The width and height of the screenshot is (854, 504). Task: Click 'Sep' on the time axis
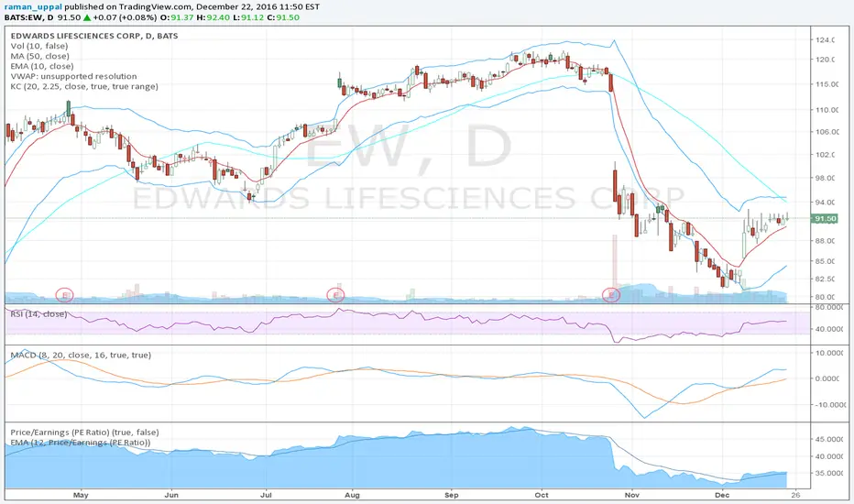coord(452,495)
